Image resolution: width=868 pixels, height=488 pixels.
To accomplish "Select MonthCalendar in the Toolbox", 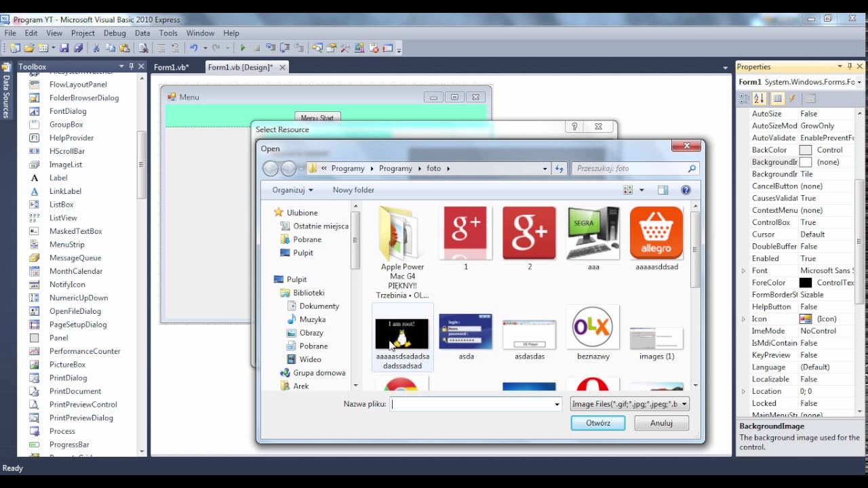I will pos(76,271).
